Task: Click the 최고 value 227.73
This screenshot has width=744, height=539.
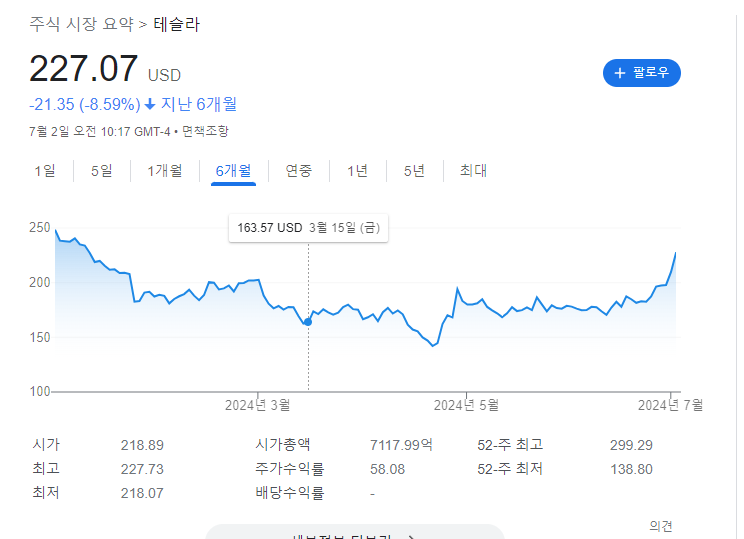Action: pyautogui.click(x=142, y=469)
